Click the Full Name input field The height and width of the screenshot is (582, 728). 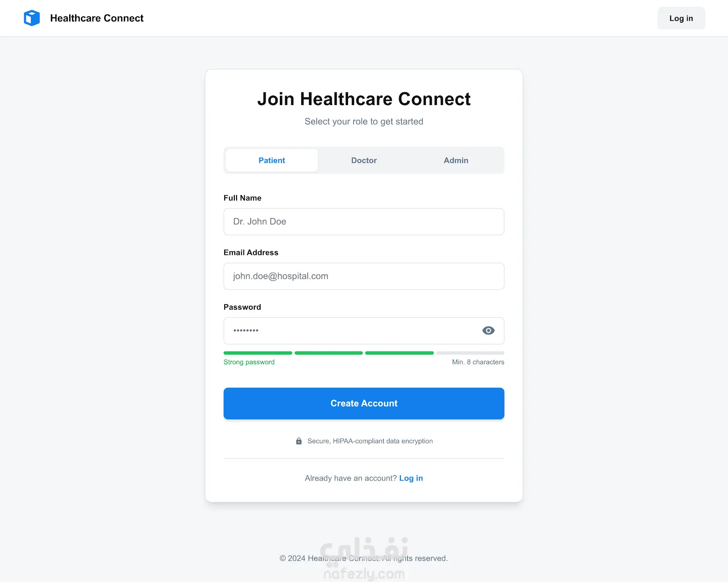coord(364,222)
